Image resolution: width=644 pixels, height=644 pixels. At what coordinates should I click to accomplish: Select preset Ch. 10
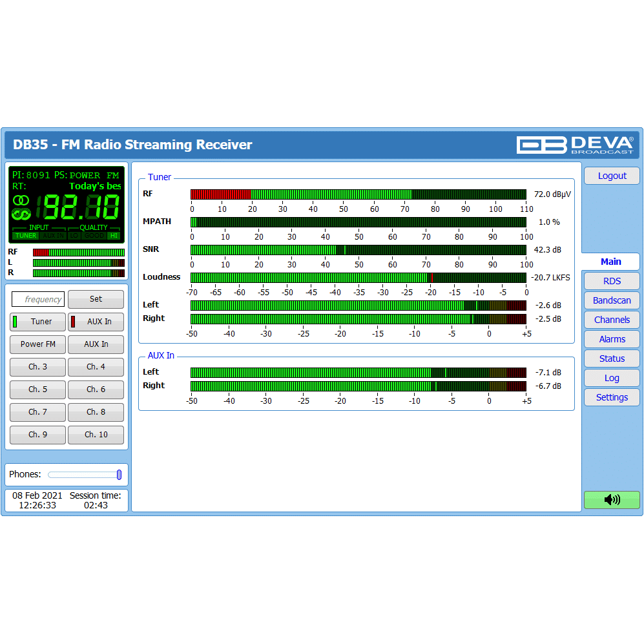(x=96, y=435)
